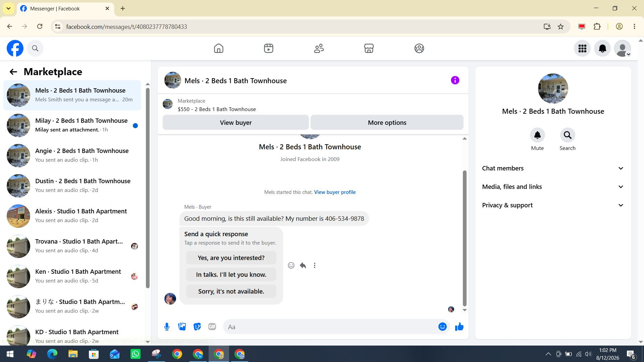Open File Explorer from the taskbar
The width and height of the screenshot is (644, 362).
(73, 354)
